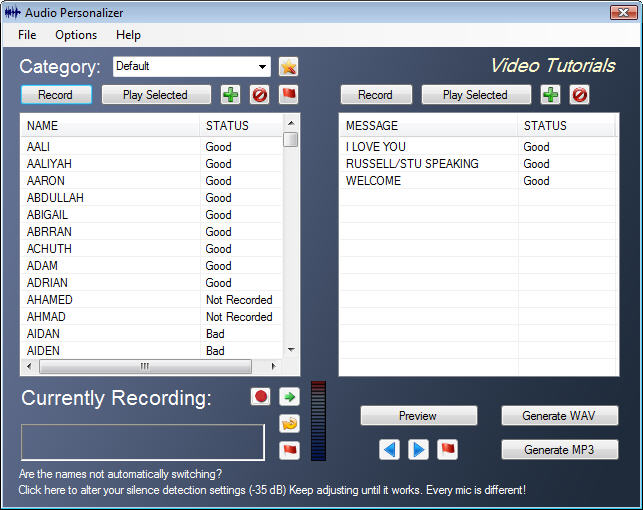The image size is (643, 510).
Task: Click the orange redo arrow icon
Action: point(290,423)
